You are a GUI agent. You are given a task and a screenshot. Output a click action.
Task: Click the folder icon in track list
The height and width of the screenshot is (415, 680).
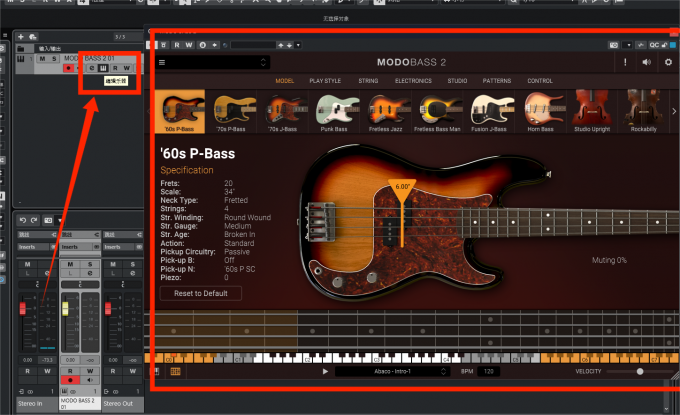tap(20, 49)
